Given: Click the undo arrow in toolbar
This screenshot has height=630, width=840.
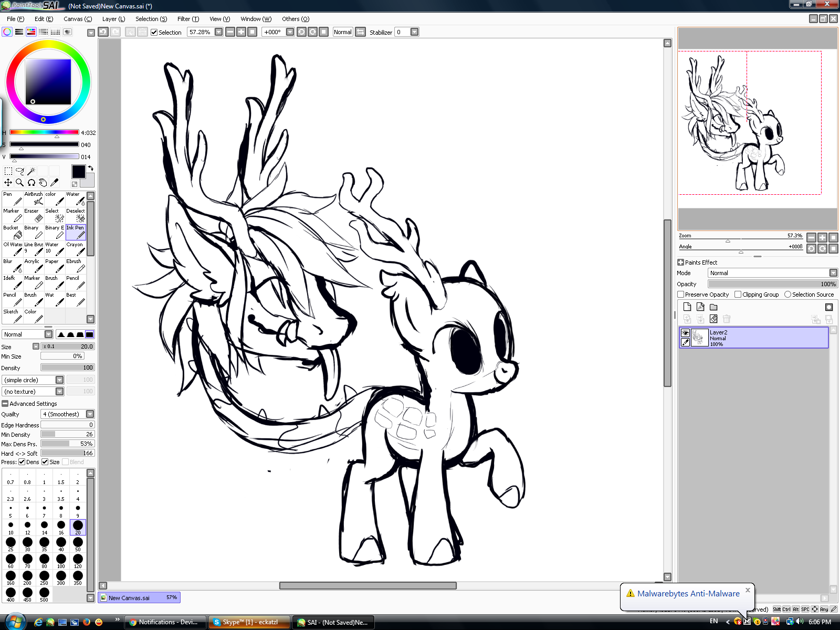Looking at the screenshot, I should tap(103, 32).
